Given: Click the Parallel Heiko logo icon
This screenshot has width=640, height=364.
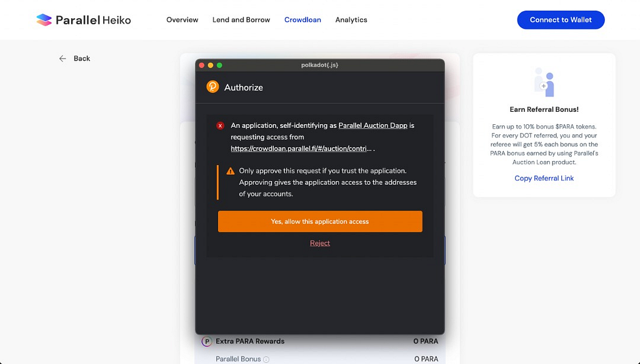Looking at the screenshot, I should click(x=44, y=20).
